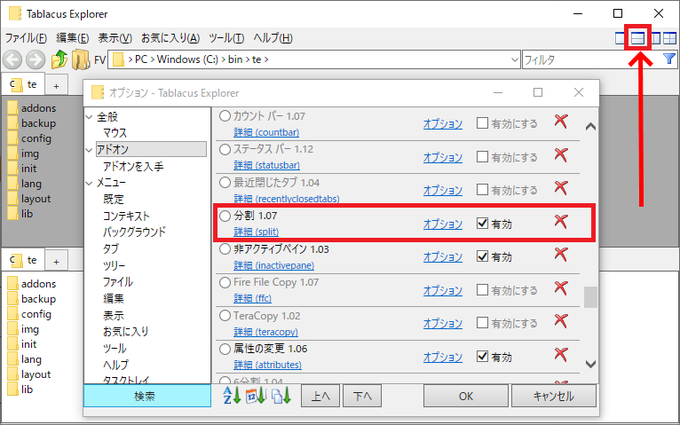The width and height of the screenshot is (680, 425).
Task: Open addons folder in upper pane
Action: tap(32, 108)
